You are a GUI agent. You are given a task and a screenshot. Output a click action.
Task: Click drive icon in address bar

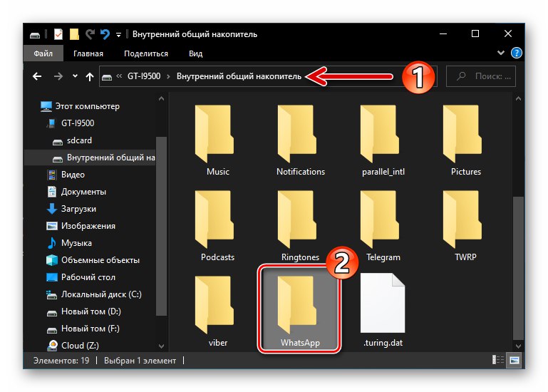click(x=107, y=77)
